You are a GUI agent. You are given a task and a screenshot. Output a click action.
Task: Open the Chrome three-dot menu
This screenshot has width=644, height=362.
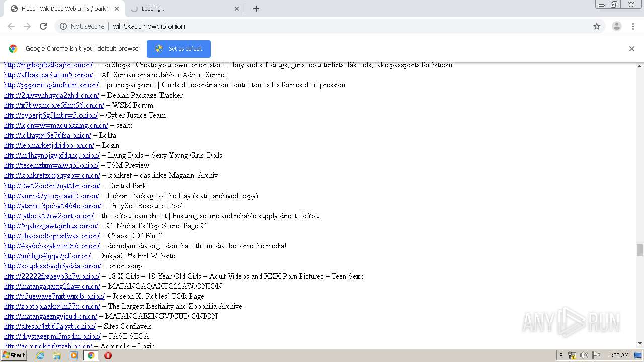pos(633,26)
